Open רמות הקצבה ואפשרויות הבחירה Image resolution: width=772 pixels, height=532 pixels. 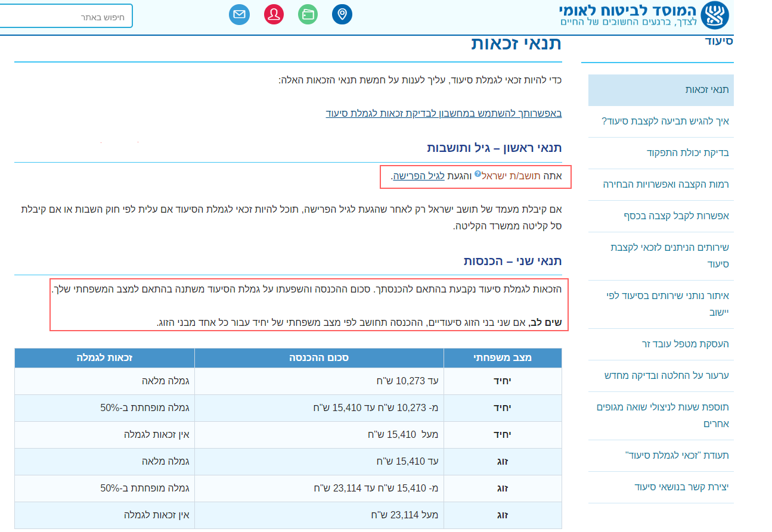click(x=666, y=184)
